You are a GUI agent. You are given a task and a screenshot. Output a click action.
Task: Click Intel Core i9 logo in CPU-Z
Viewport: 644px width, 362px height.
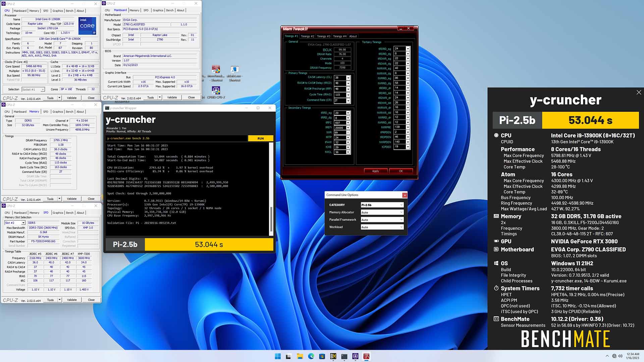point(88,26)
